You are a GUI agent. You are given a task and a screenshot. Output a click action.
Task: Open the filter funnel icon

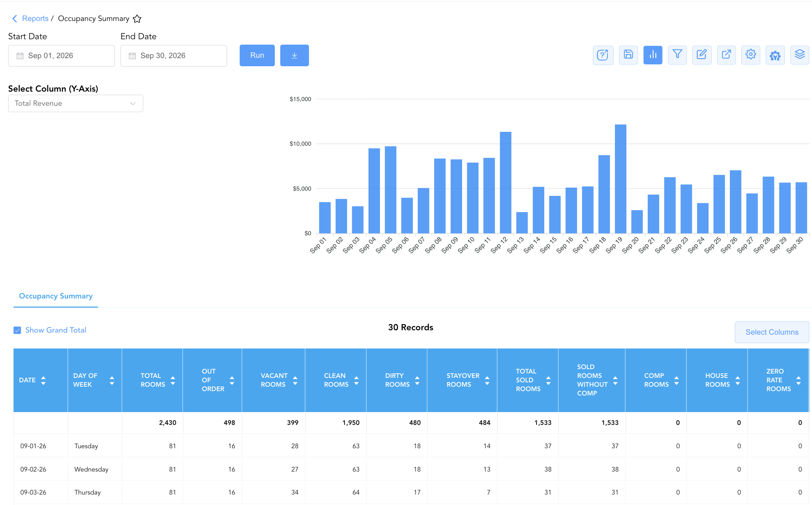click(x=677, y=55)
